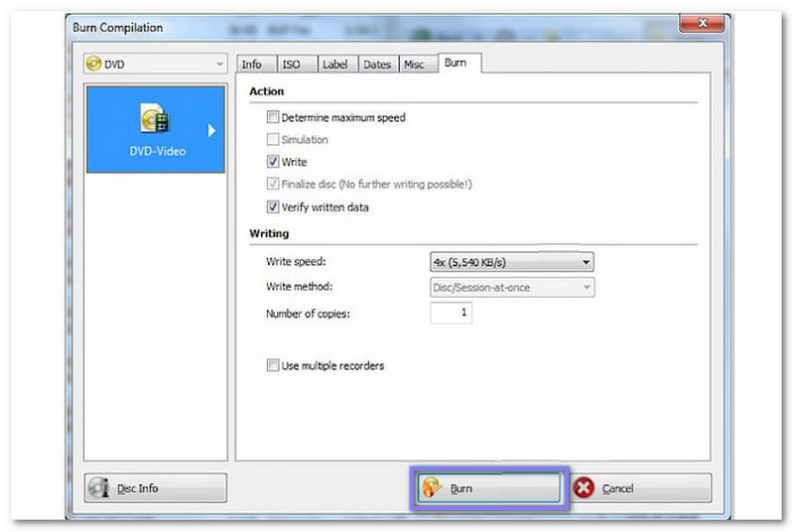Switch to the Misc tab
The width and height of the screenshot is (794, 532).
tap(418, 65)
